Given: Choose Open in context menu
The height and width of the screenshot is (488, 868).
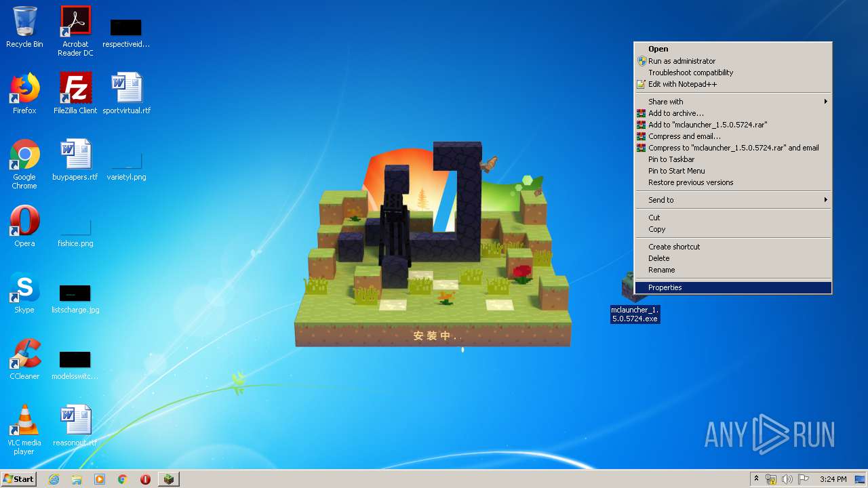Looking at the screenshot, I should pos(732,49).
